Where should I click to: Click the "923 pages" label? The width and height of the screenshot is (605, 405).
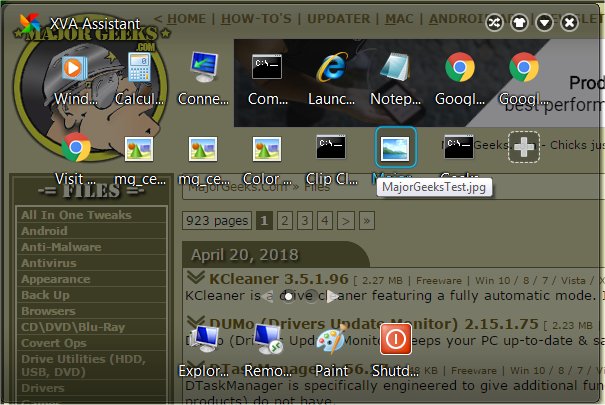[217, 221]
